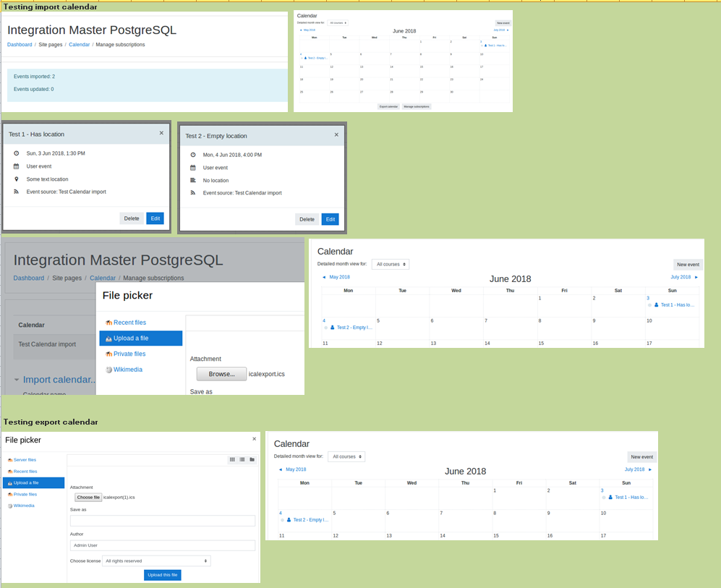The height and width of the screenshot is (588, 721).
Task: Select Recent files in Browse file picker
Action: tap(129, 323)
